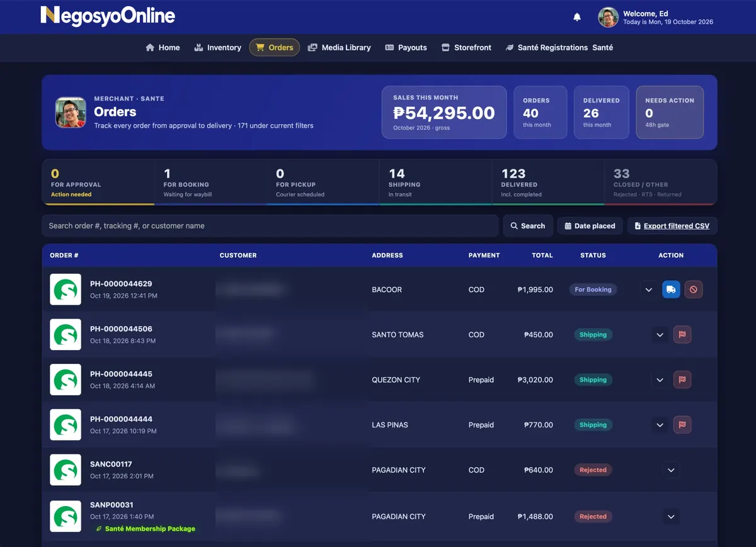Screen dimensions: 756x547
Task: Click the STATUS column header
Action: (593, 256)
